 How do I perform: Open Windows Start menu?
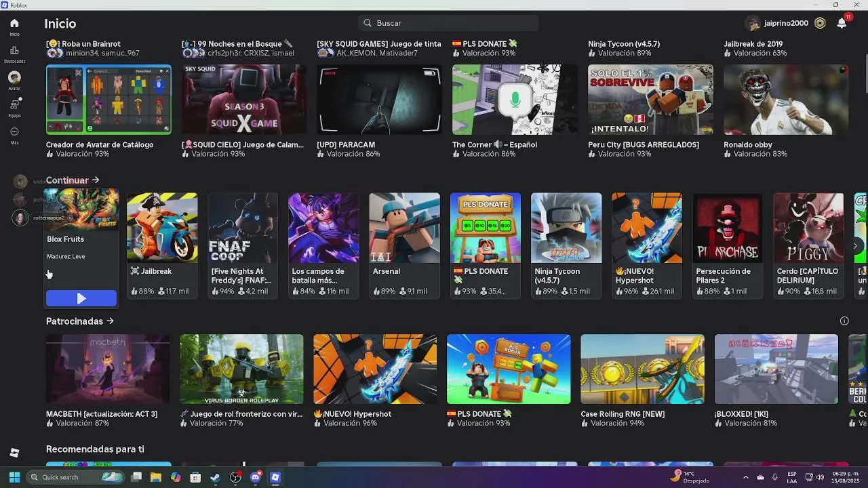[x=14, y=477]
